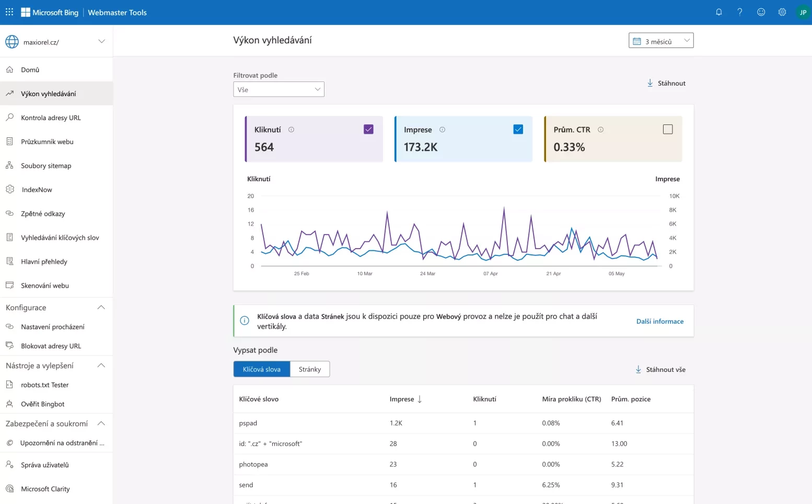Click the 0.33% average CTR value
Viewport: 812px width, 504px height.
(x=569, y=147)
